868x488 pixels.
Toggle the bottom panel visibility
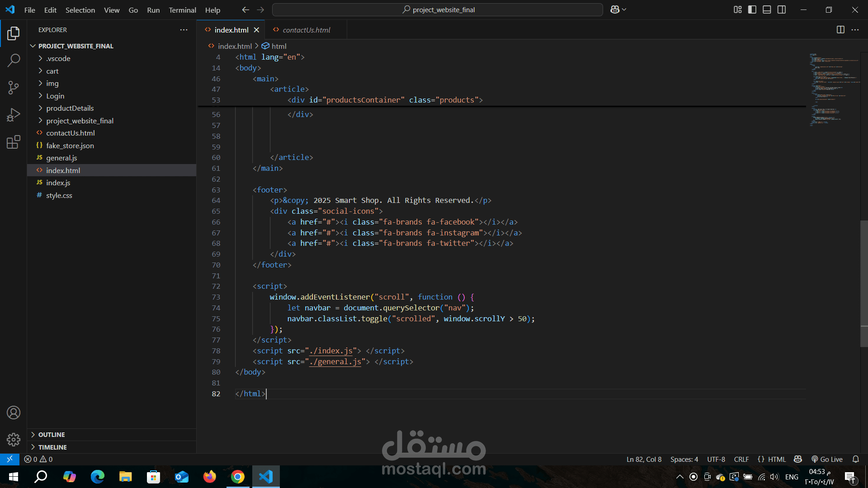767,9
